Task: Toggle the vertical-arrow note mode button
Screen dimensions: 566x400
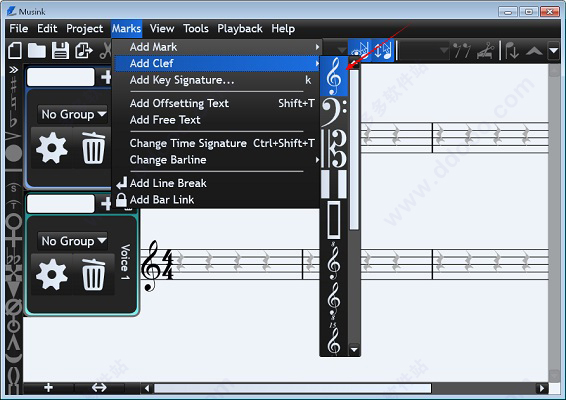Action: (382, 50)
